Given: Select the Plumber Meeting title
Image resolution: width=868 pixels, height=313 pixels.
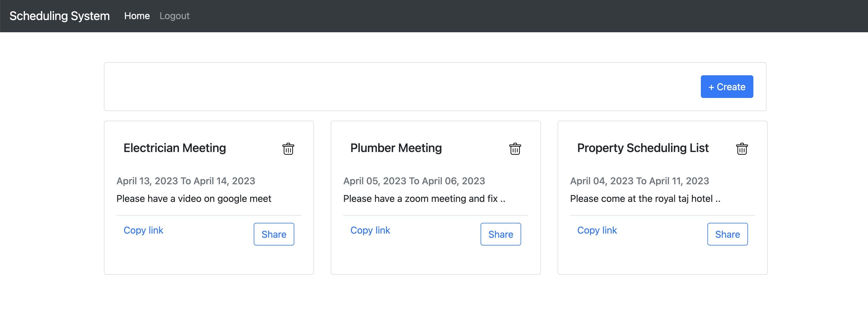Looking at the screenshot, I should [396, 148].
